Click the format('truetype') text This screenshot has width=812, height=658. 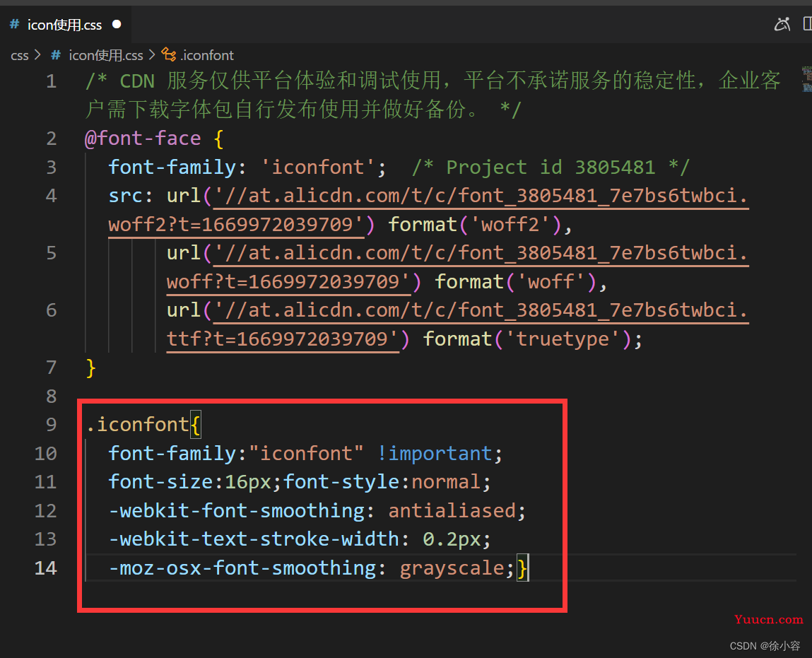pos(528,340)
